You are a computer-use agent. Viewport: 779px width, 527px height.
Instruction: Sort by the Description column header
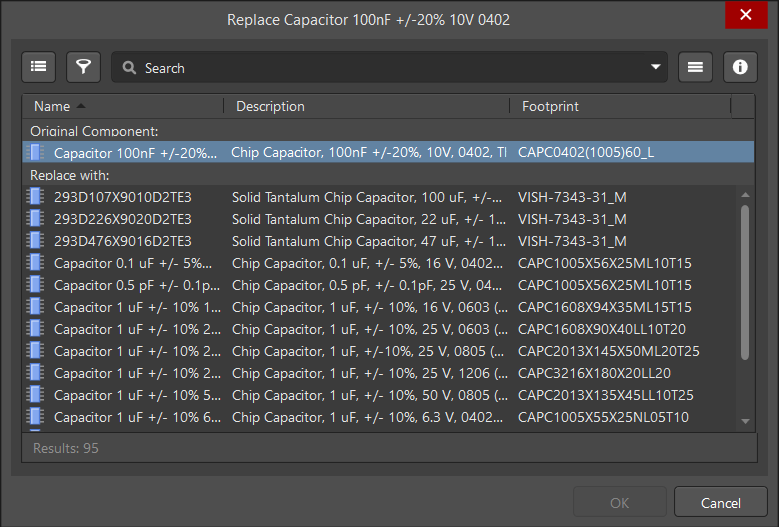point(270,106)
